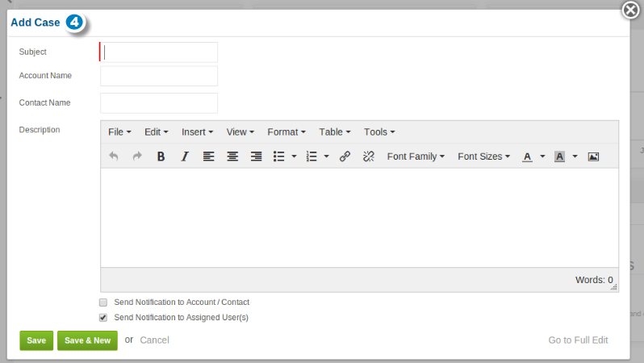
Task: Open text color picker dropdown arrow
Action: tap(542, 156)
